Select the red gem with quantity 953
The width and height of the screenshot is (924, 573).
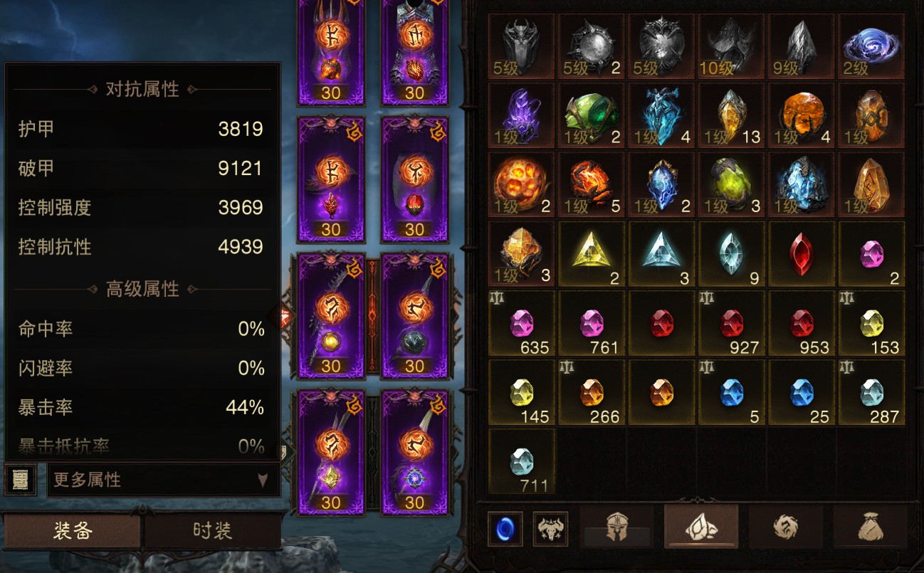[x=802, y=323]
